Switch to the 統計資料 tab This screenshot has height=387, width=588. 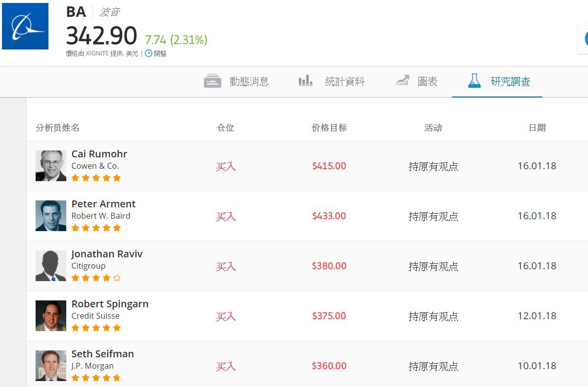click(x=345, y=82)
